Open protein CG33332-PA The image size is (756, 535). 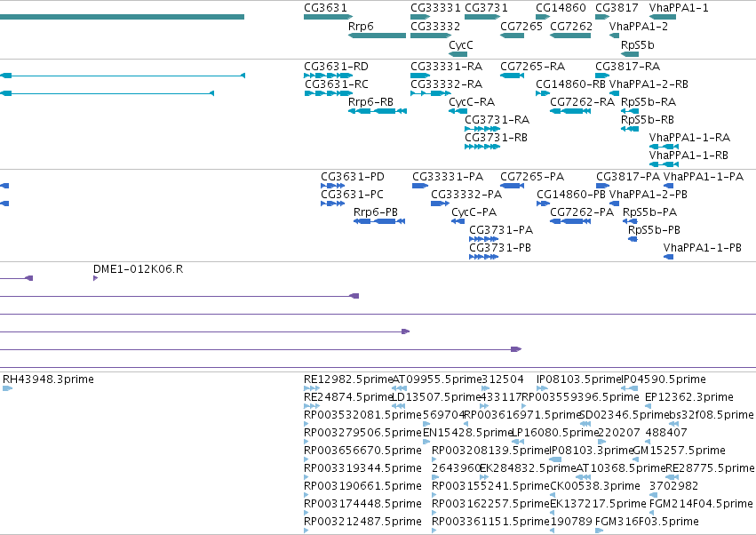[466, 195]
